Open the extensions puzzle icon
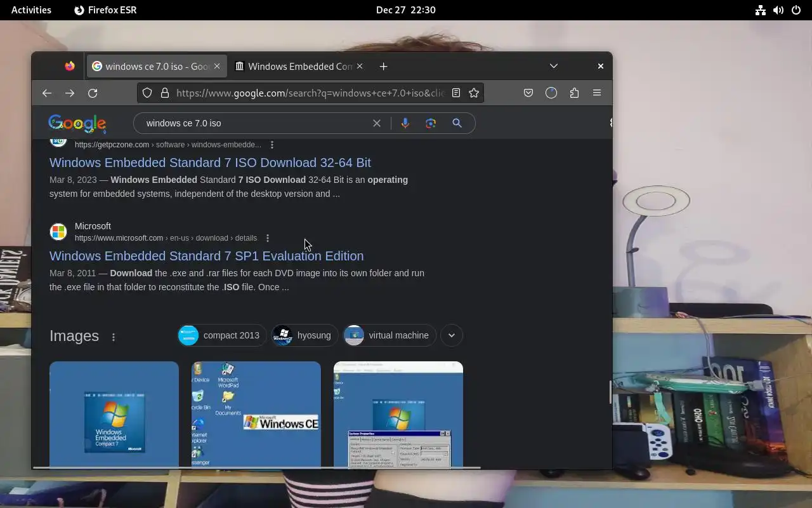Image resolution: width=812 pixels, height=508 pixels. click(x=574, y=93)
